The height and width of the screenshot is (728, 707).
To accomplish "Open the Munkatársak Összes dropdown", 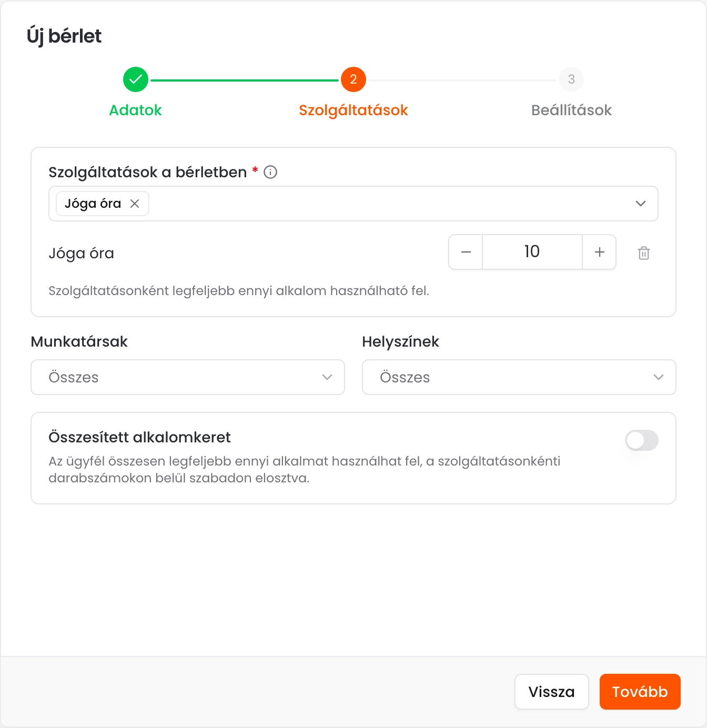I will pos(188,377).
